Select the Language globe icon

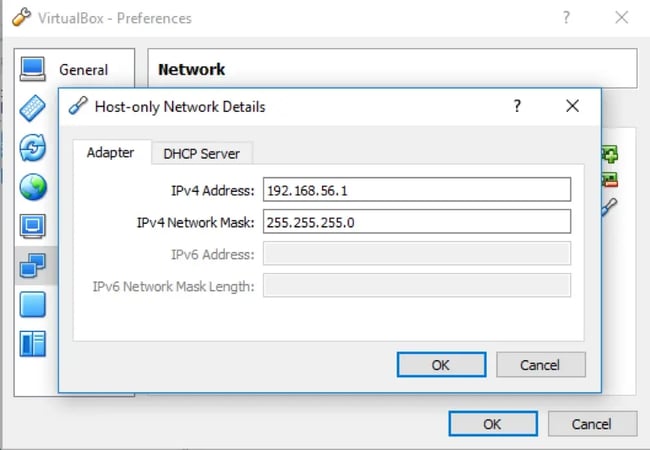click(x=33, y=186)
